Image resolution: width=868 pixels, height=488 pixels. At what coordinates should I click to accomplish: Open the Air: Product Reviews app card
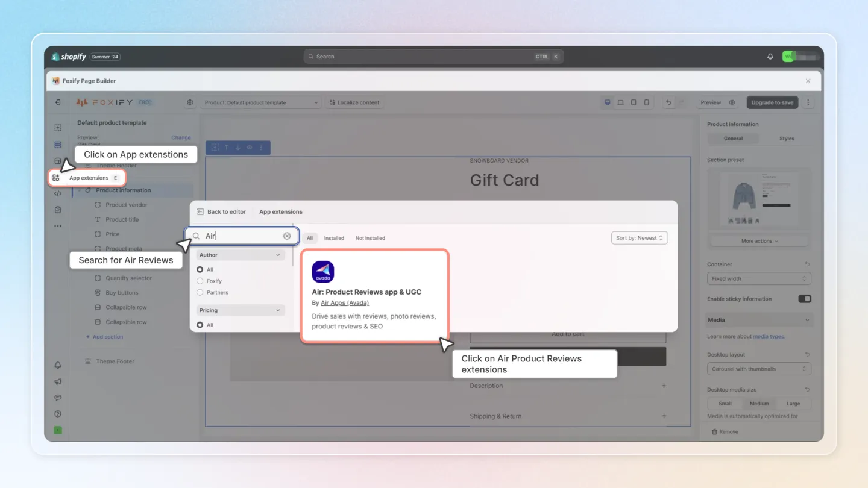[374, 296]
